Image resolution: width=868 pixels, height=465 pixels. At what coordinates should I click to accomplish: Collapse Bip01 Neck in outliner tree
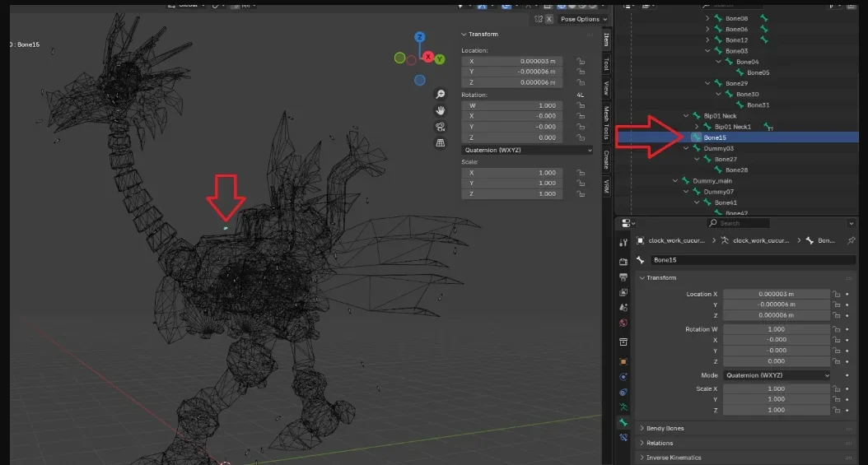pos(686,116)
